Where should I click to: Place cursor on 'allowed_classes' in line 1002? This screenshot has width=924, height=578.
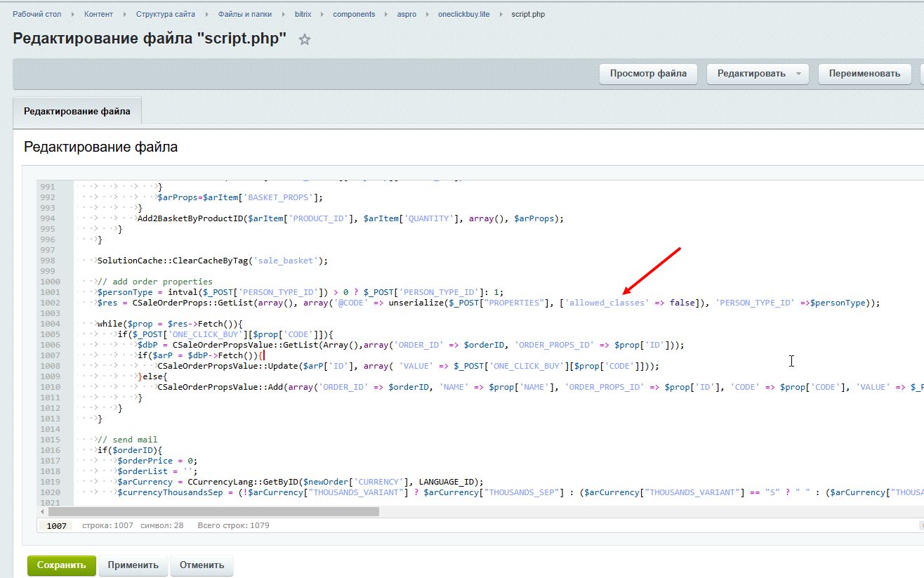point(607,303)
